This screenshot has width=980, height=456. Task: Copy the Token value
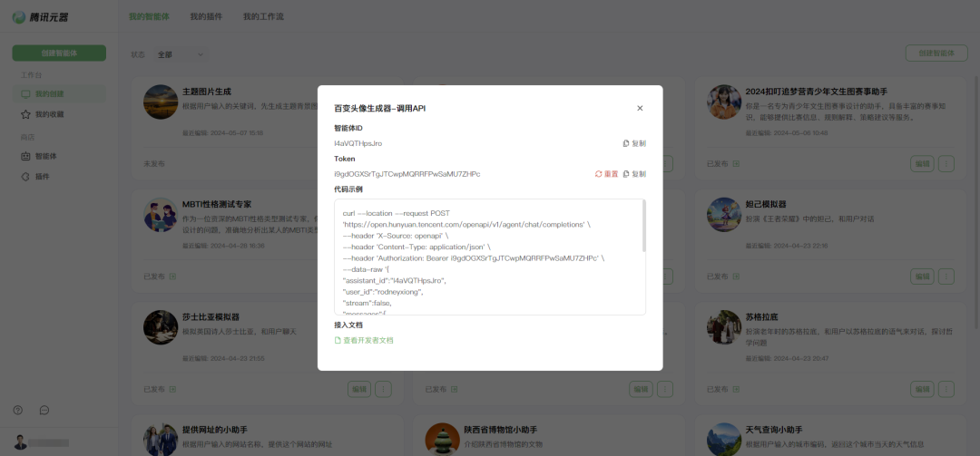pyautogui.click(x=634, y=174)
